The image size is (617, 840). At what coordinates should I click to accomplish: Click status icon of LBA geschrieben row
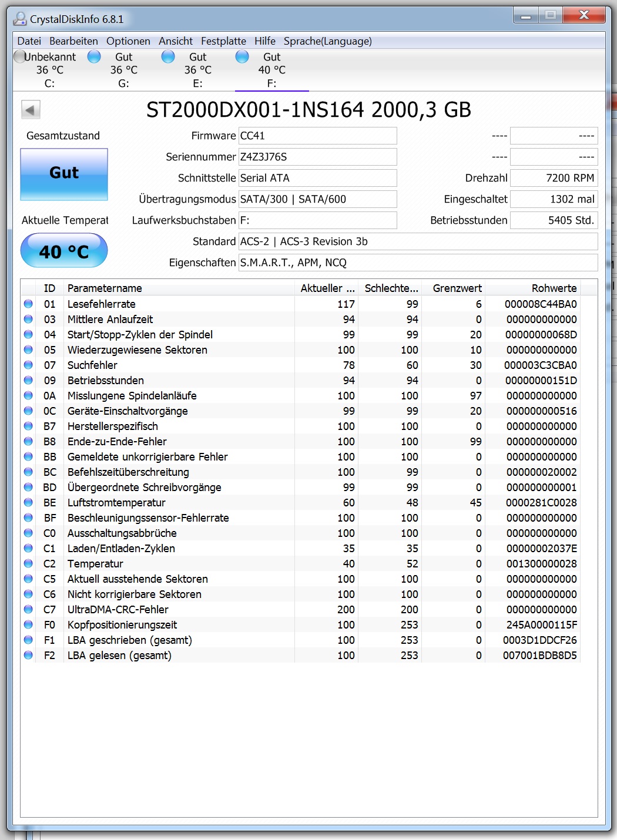[28, 640]
